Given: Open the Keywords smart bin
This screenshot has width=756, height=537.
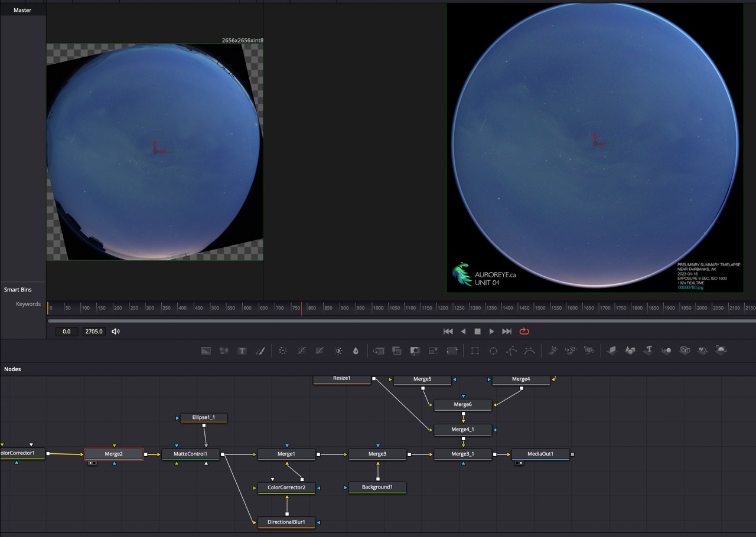Looking at the screenshot, I should pos(28,304).
